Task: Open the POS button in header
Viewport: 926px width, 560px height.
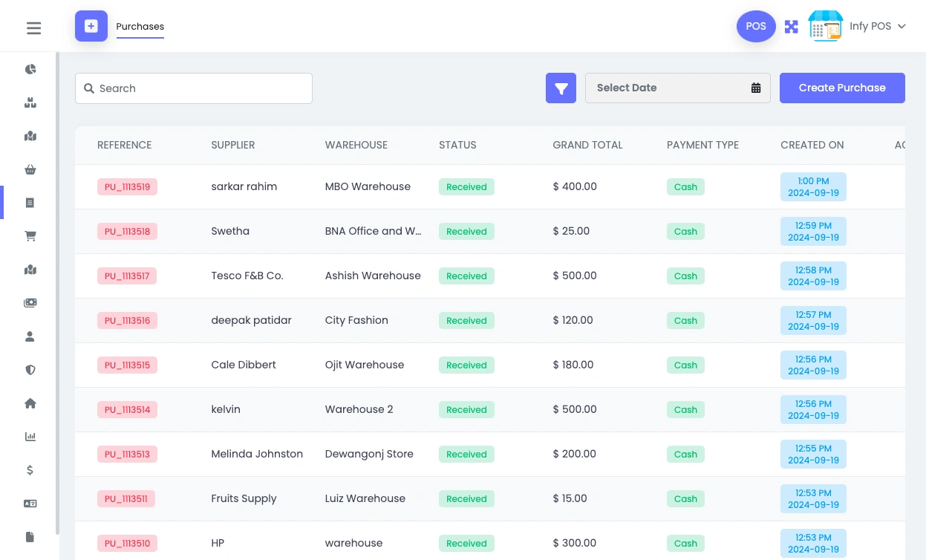Action: [756, 26]
